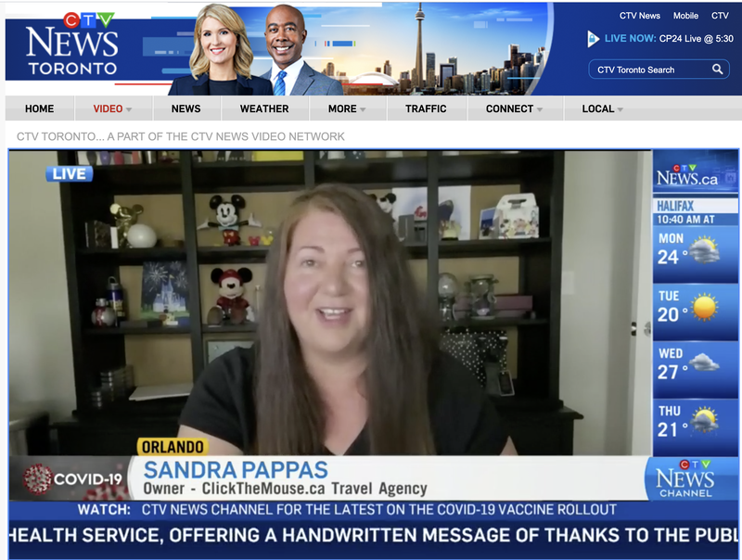This screenshot has width=742, height=560.
Task: Click the Owner - ClickTheMouse.ca caption
Action: click(286, 488)
